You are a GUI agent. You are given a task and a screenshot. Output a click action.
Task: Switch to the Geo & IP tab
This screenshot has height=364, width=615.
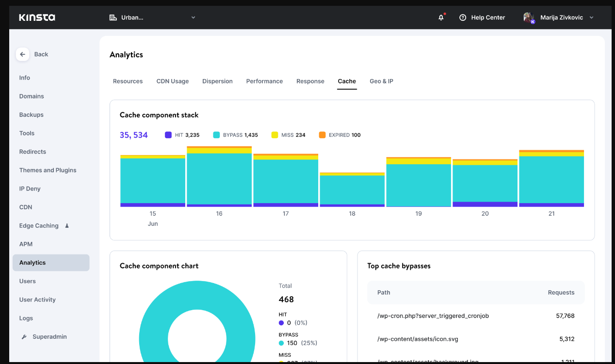[381, 81]
